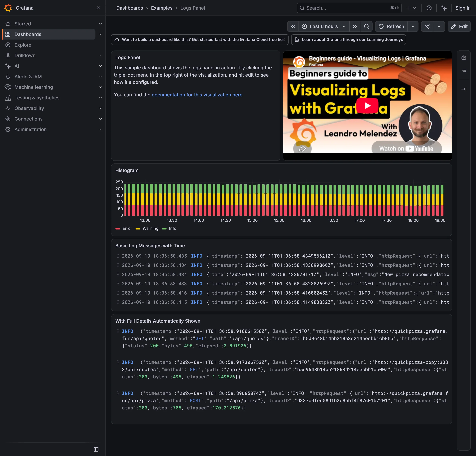
Task: Click Observability pulse icon
Action: click(x=8, y=108)
